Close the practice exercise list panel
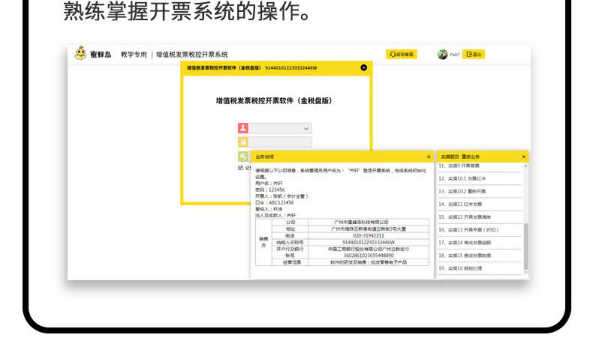This screenshot has height=364, width=593. point(524,157)
